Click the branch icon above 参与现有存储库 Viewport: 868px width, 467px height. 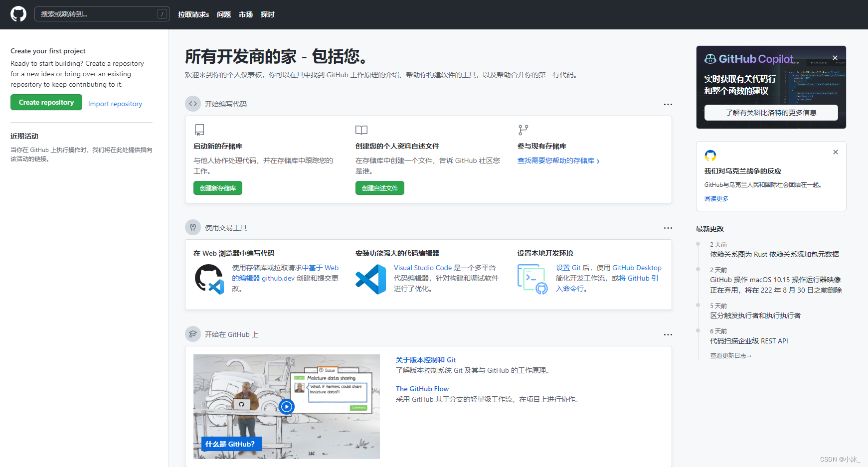(x=522, y=130)
